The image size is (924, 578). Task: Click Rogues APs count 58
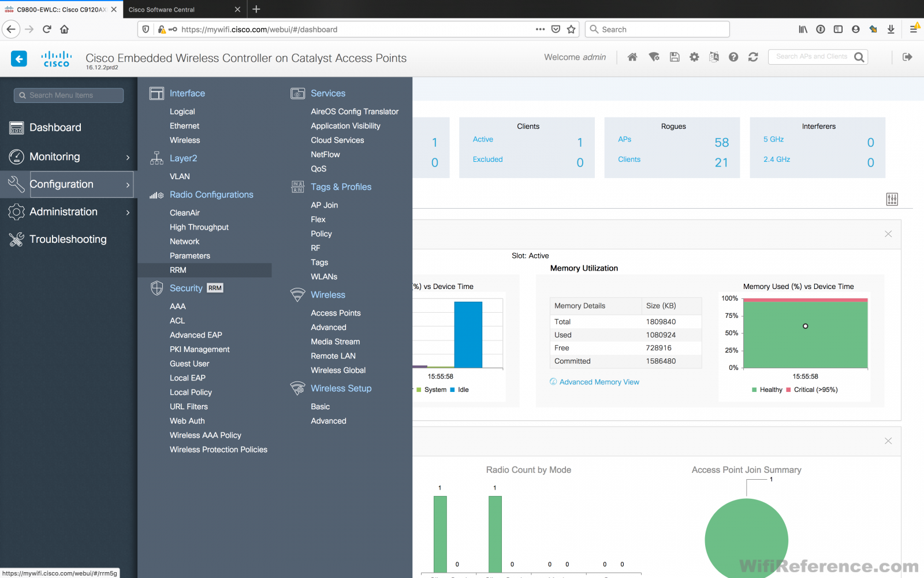[x=722, y=143]
